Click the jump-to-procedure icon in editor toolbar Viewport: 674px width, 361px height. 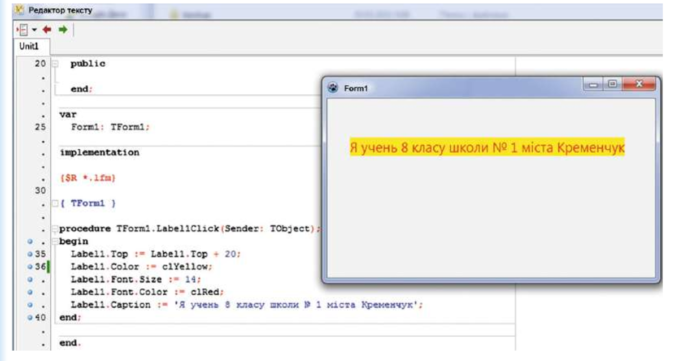pos(23,30)
